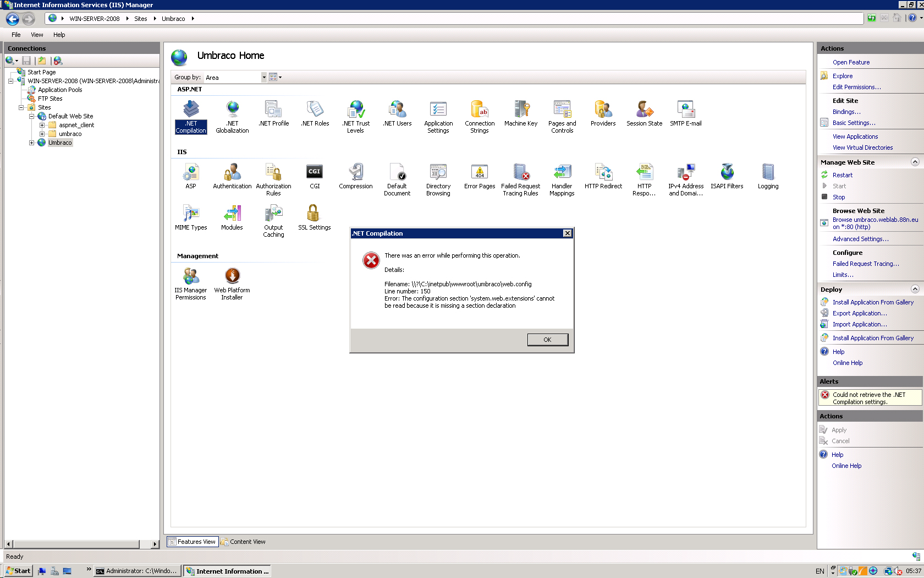Open the CGI feature icon
Image resolution: width=924 pixels, height=578 pixels.
click(x=315, y=176)
